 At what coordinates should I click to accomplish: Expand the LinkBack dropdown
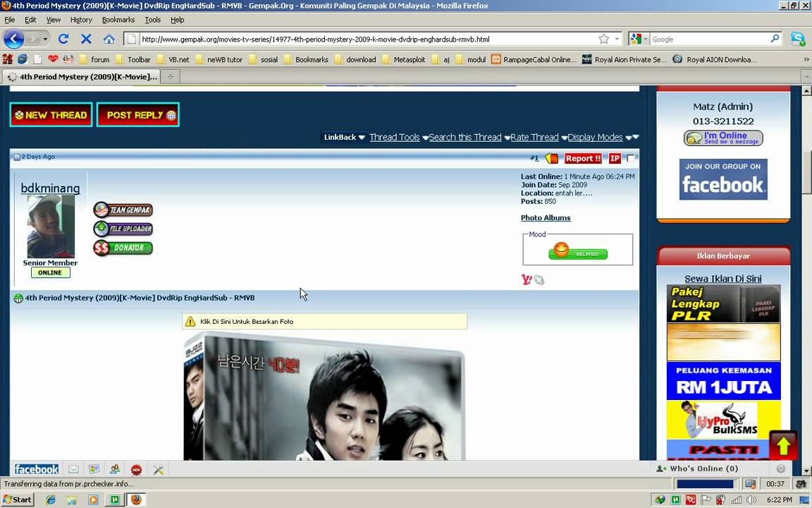tap(345, 138)
